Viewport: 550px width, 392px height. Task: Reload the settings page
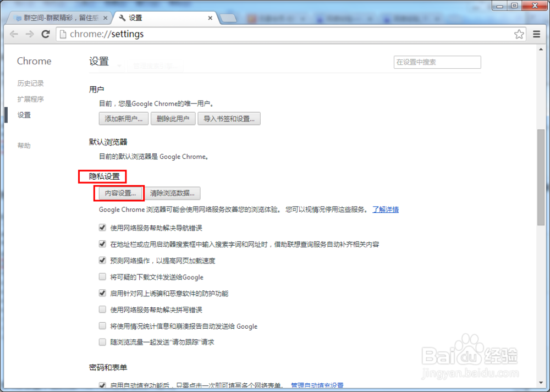(46, 34)
